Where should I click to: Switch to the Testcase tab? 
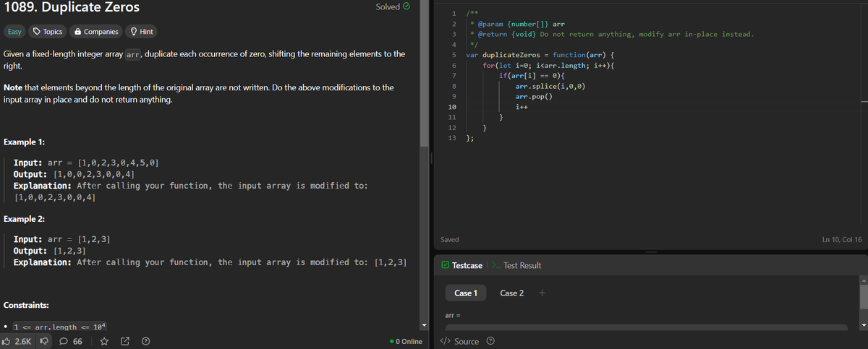[461, 265]
